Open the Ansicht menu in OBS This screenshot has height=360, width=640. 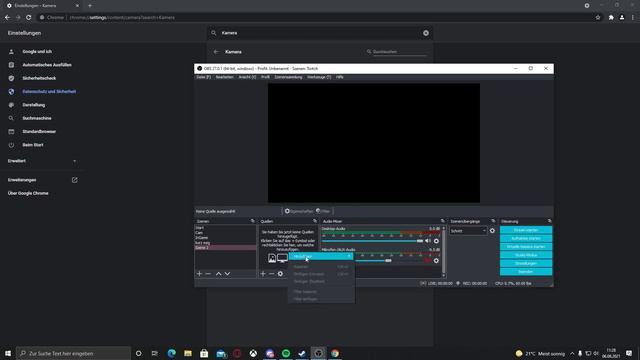[247, 77]
